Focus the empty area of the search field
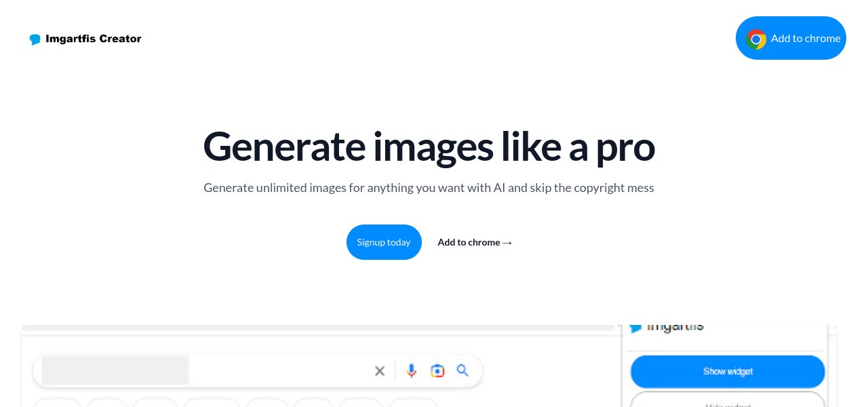 pyautogui.click(x=278, y=370)
